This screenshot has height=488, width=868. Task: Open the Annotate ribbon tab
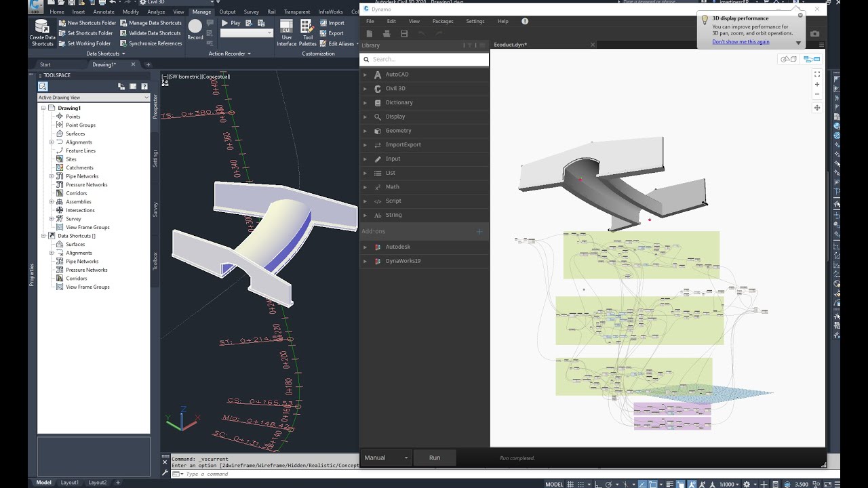click(104, 12)
